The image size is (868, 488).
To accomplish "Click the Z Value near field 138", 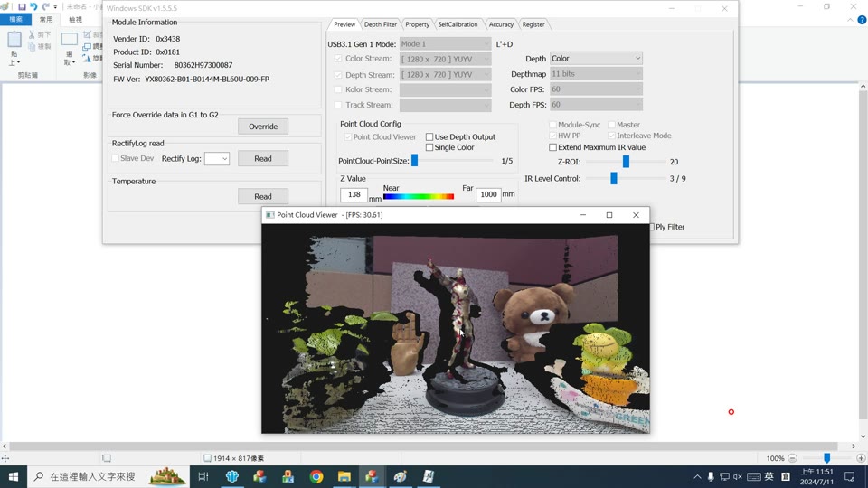I will coord(354,194).
